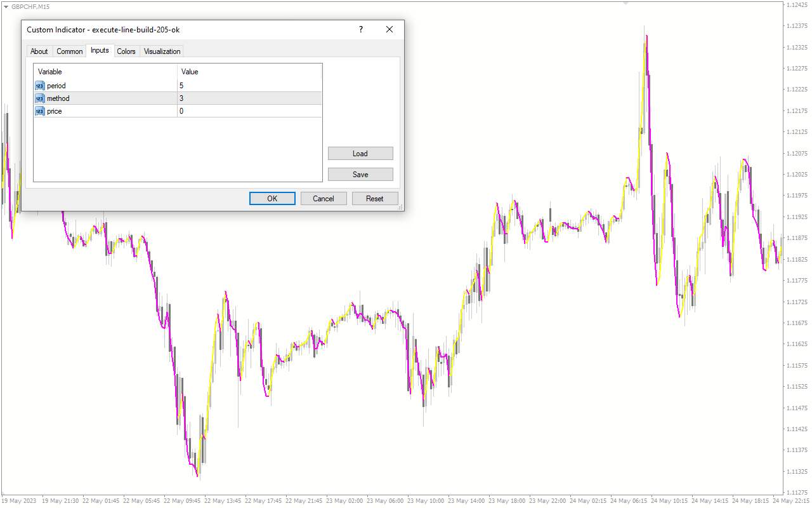Image resolution: width=812 pixels, height=508 pixels.
Task: Open the Common tab
Action: click(x=70, y=51)
